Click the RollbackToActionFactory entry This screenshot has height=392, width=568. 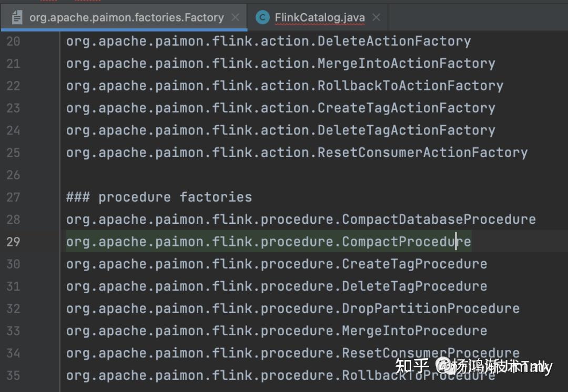click(285, 86)
